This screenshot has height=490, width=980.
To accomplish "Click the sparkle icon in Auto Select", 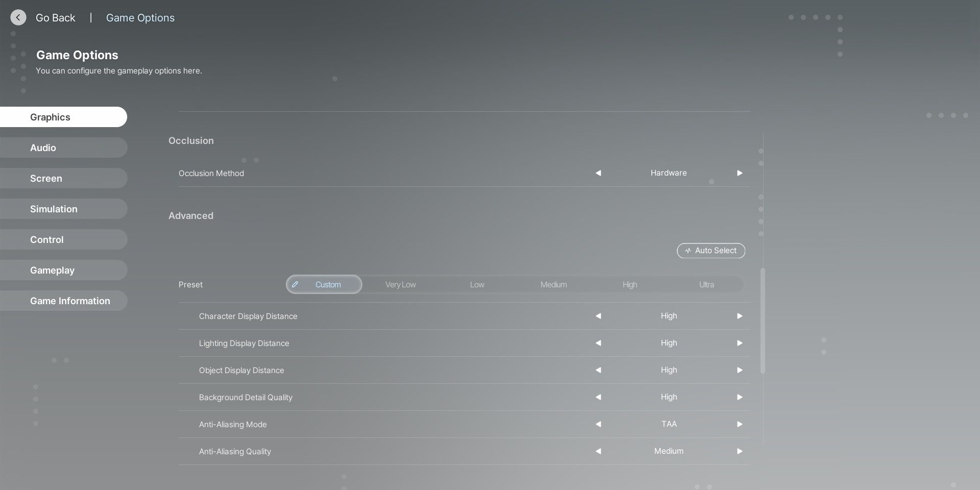I will pos(688,251).
